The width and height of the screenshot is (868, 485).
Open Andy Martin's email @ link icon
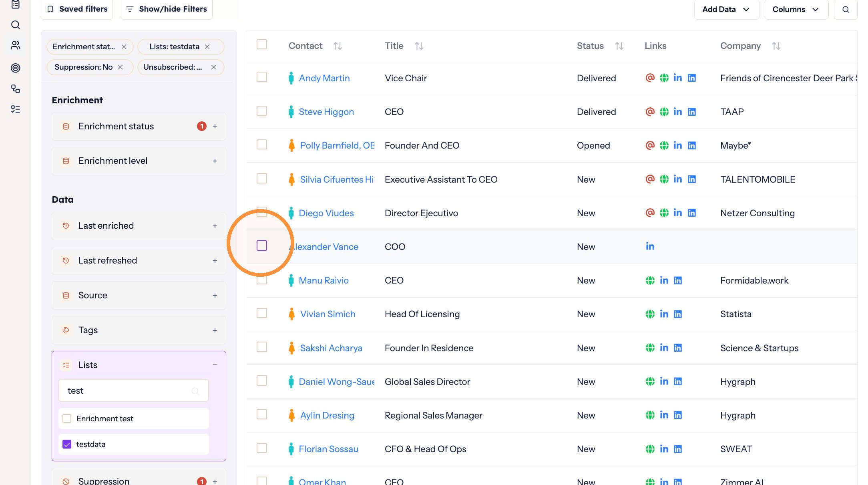coord(650,78)
